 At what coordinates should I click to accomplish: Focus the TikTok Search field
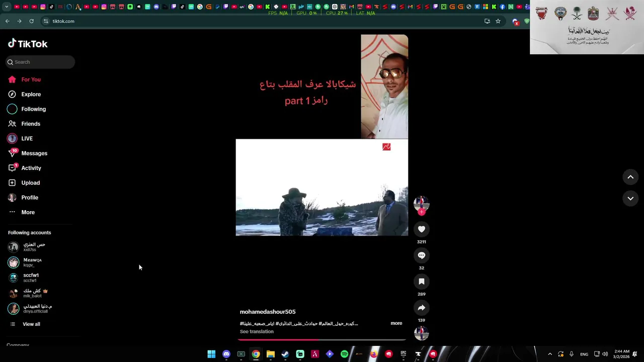(40, 62)
